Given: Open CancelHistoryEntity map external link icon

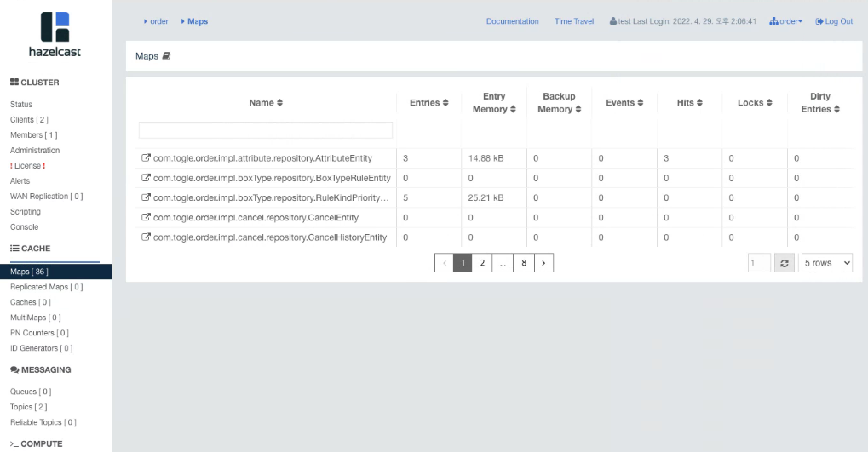Looking at the screenshot, I should [146, 237].
